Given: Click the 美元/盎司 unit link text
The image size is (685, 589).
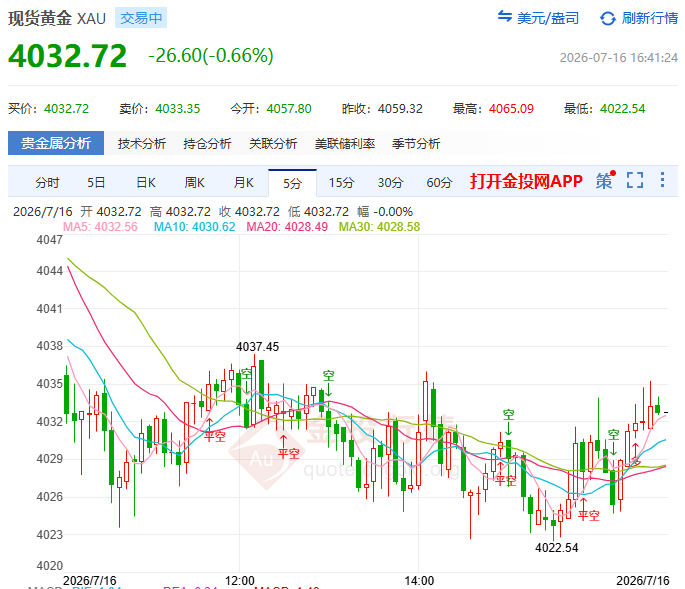Looking at the screenshot, I should pyautogui.click(x=548, y=18).
